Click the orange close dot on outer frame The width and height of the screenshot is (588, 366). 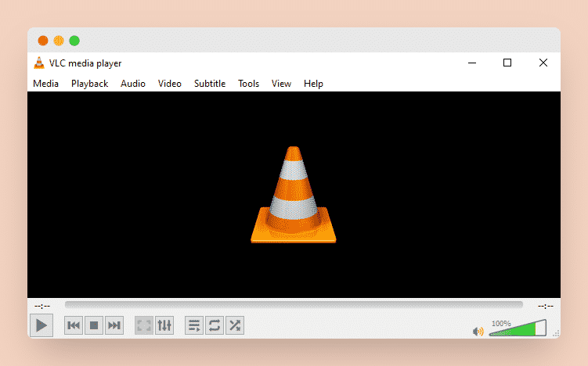click(43, 41)
